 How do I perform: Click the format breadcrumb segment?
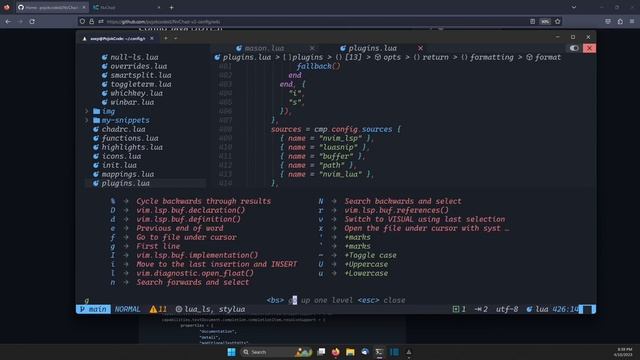548,57
